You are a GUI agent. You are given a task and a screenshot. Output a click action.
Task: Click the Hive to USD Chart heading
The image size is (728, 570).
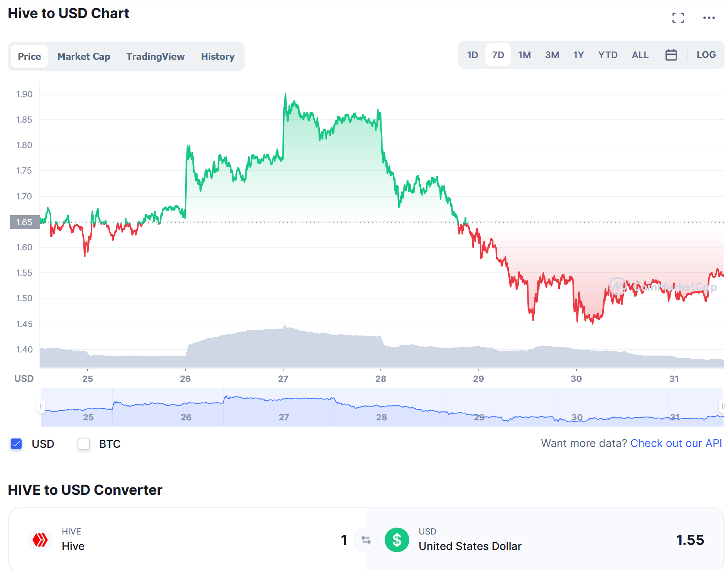tap(68, 13)
